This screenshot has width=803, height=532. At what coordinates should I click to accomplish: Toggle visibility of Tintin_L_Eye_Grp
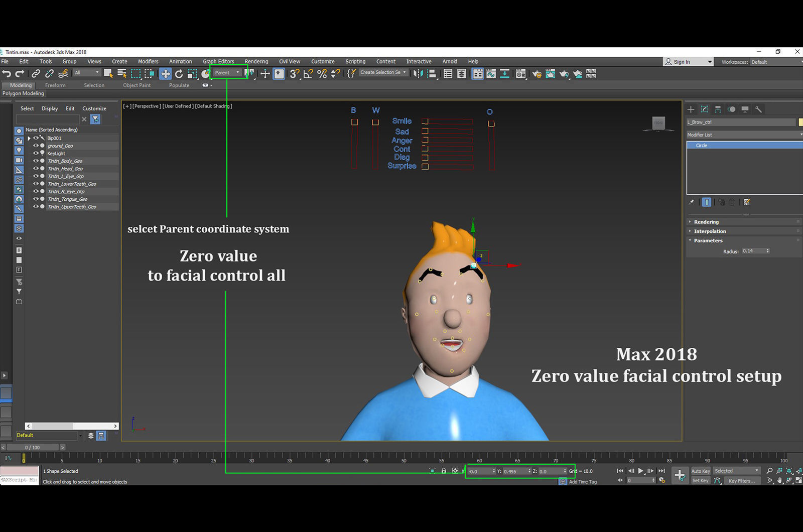click(x=36, y=176)
